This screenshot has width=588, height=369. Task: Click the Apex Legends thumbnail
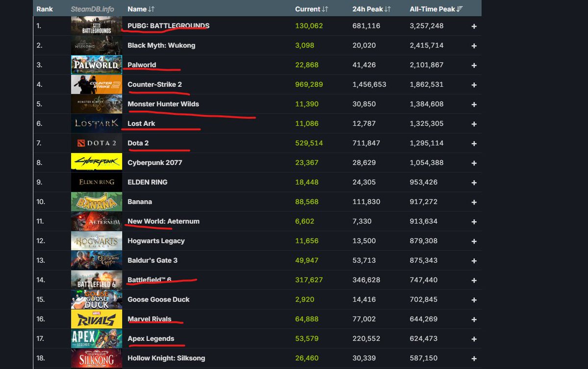96,339
